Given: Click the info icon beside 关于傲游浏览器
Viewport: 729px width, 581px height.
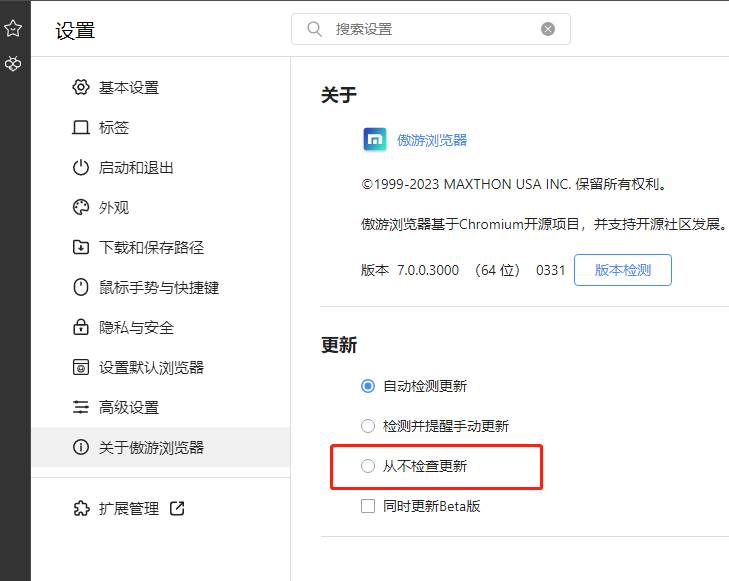Looking at the screenshot, I should click(x=81, y=447).
